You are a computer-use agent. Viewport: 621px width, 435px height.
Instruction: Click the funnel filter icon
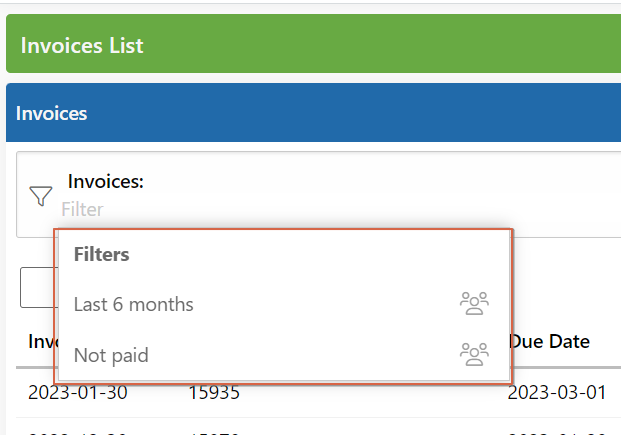41,196
